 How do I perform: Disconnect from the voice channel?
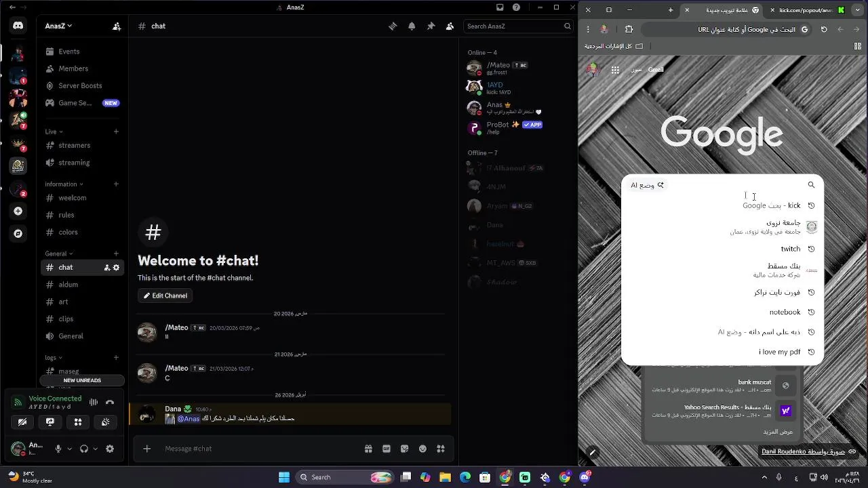[x=110, y=403]
